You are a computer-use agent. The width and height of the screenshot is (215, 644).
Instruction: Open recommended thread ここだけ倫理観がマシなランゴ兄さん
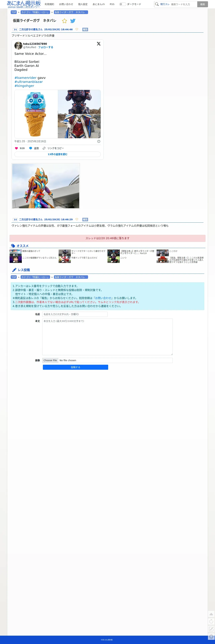pos(39,258)
